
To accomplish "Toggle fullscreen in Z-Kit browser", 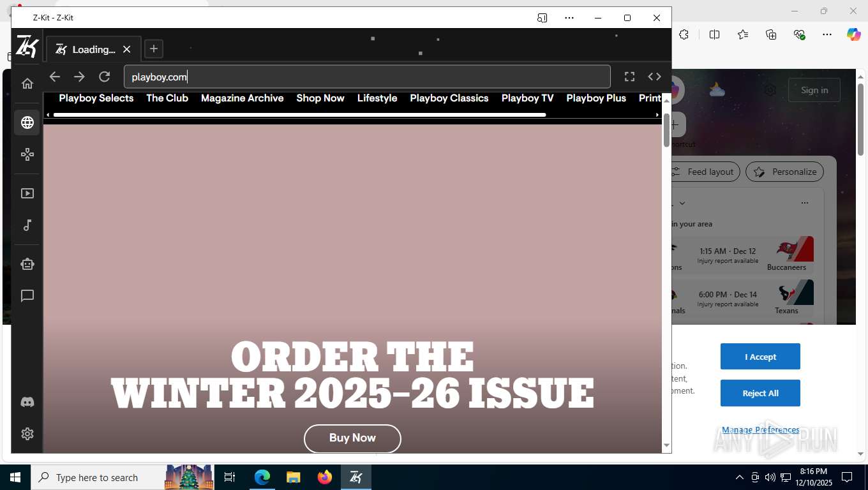I will pos(629,77).
